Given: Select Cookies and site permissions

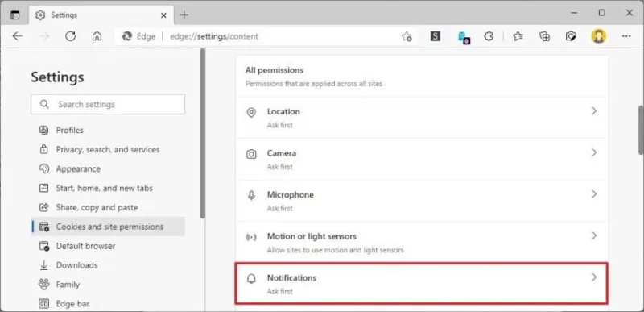Looking at the screenshot, I should (109, 227).
